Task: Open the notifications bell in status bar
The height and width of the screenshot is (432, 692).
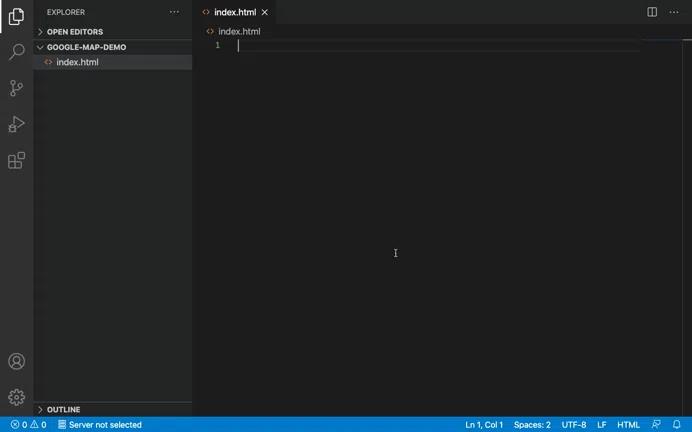Action: pyautogui.click(x=677, y=425)
